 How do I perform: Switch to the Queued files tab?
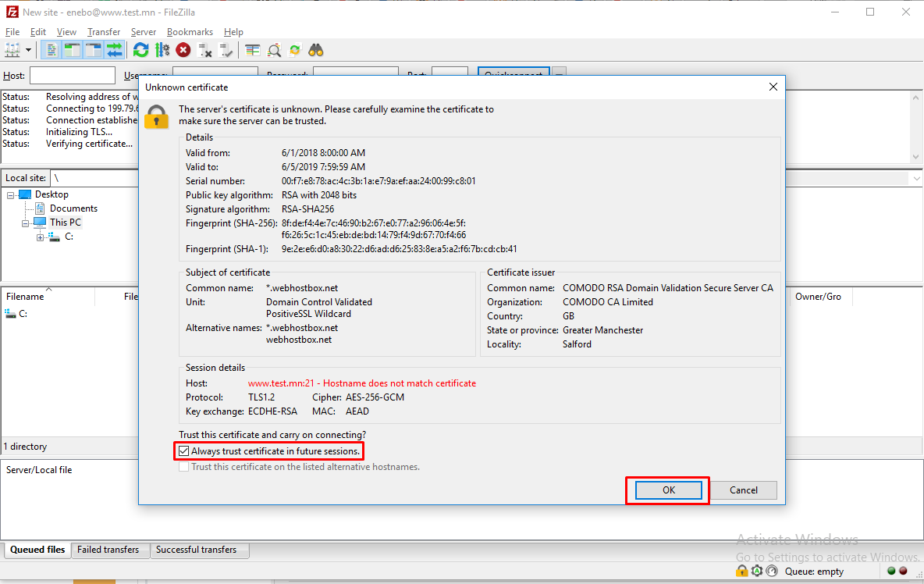coord(37,550)
